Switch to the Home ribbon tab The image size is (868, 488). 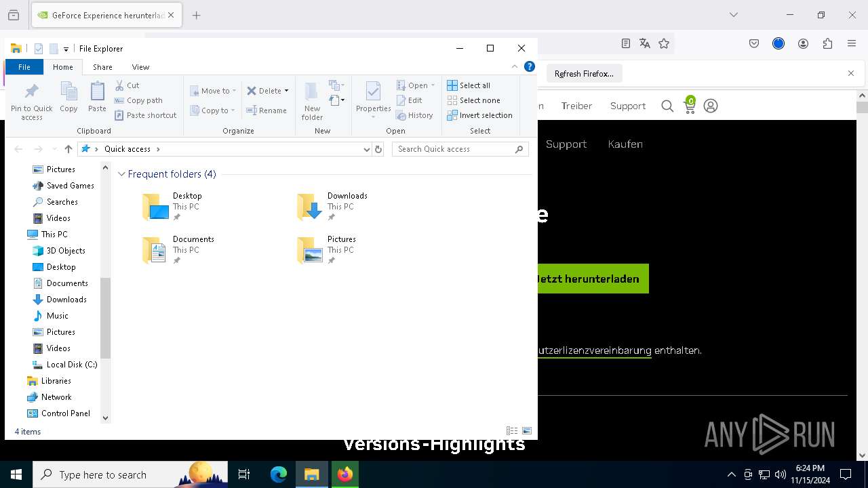63,67
